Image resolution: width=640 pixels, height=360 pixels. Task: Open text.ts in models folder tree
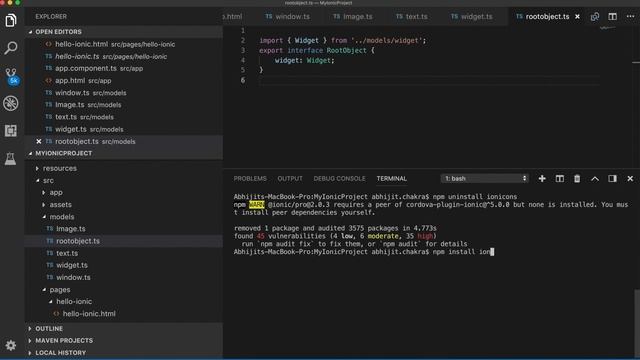pos(124,253)
